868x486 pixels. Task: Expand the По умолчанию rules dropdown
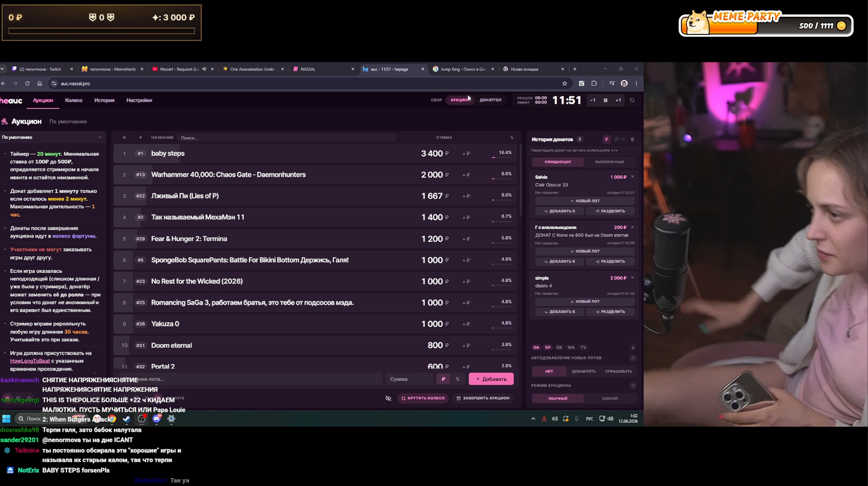tap(52, 137)
